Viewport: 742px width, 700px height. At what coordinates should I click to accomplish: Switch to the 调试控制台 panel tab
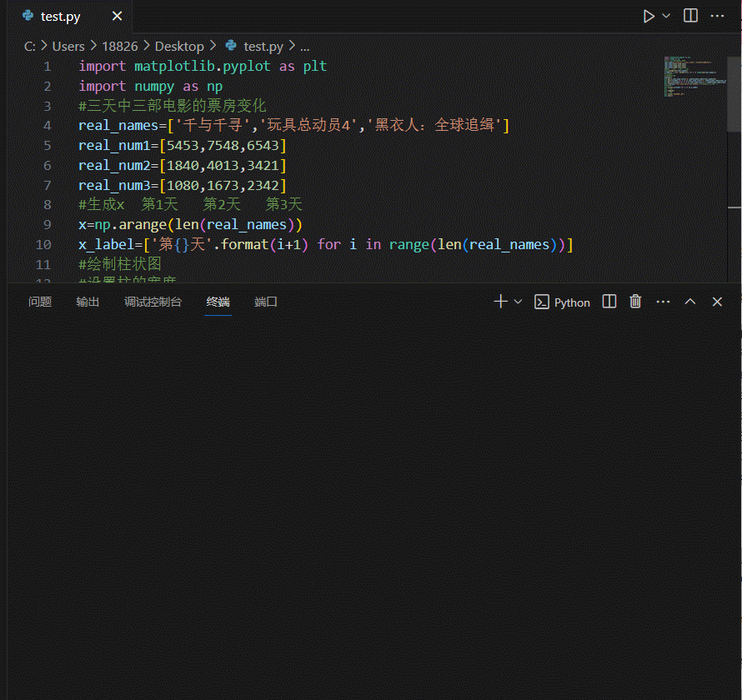(153, 302)
